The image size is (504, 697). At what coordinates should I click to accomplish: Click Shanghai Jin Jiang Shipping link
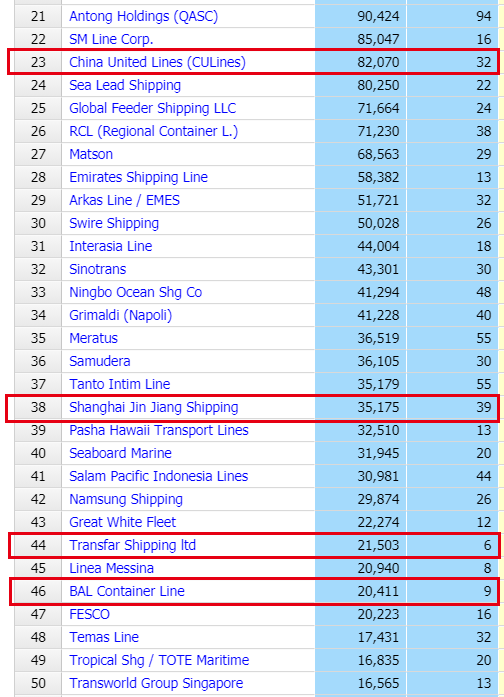coord(154,408)
